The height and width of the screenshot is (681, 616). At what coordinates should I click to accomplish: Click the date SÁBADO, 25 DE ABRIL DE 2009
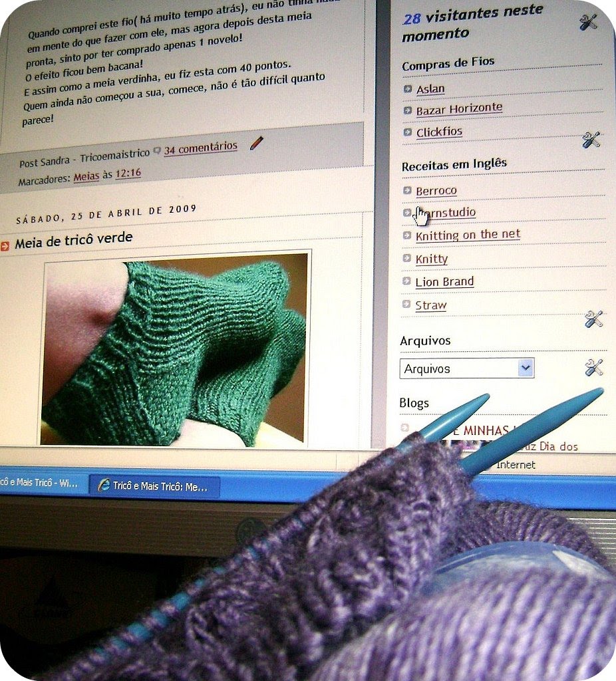point(106,213)
